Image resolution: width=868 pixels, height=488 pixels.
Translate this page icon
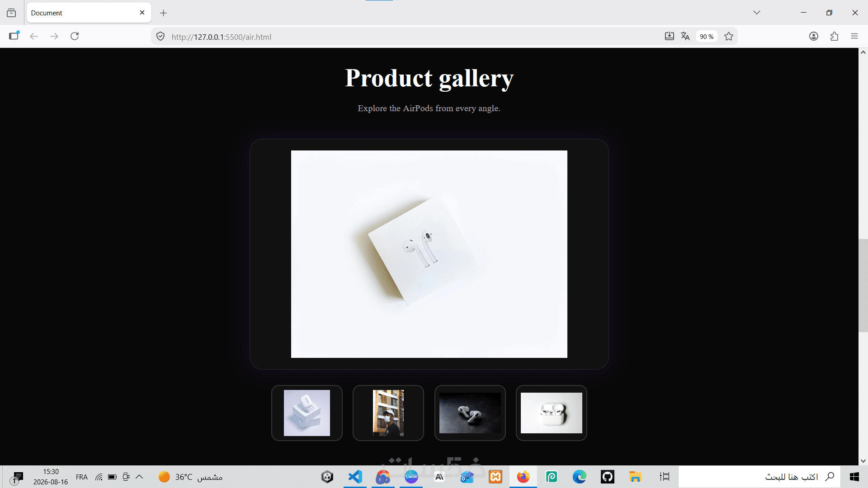click(x=685, y=36)
